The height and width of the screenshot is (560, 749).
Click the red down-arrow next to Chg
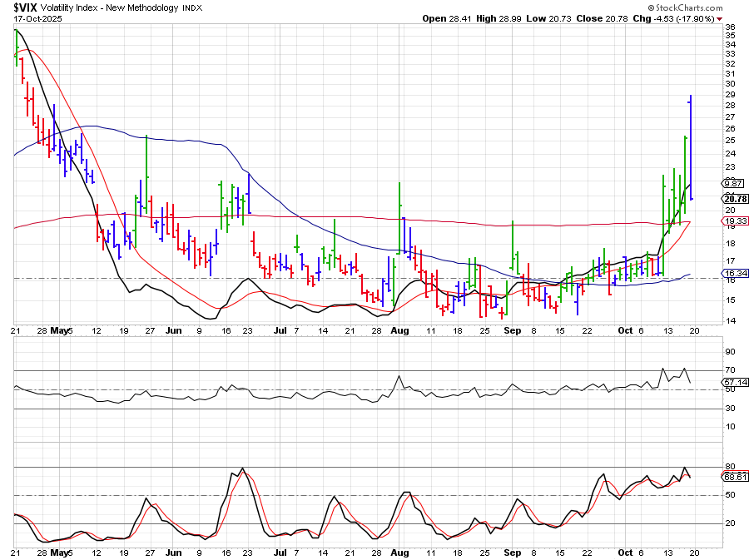(720, 18)
